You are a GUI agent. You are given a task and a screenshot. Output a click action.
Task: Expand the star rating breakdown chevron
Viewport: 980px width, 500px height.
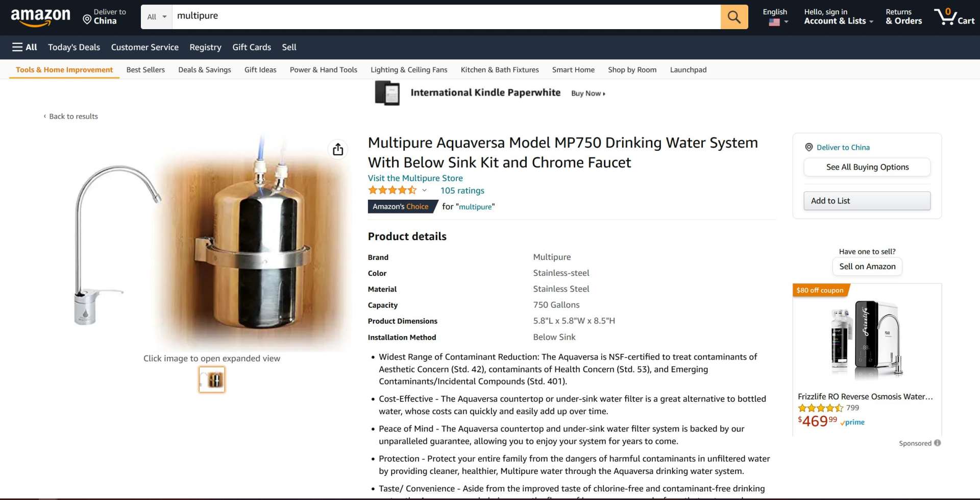tap(424, 190)
